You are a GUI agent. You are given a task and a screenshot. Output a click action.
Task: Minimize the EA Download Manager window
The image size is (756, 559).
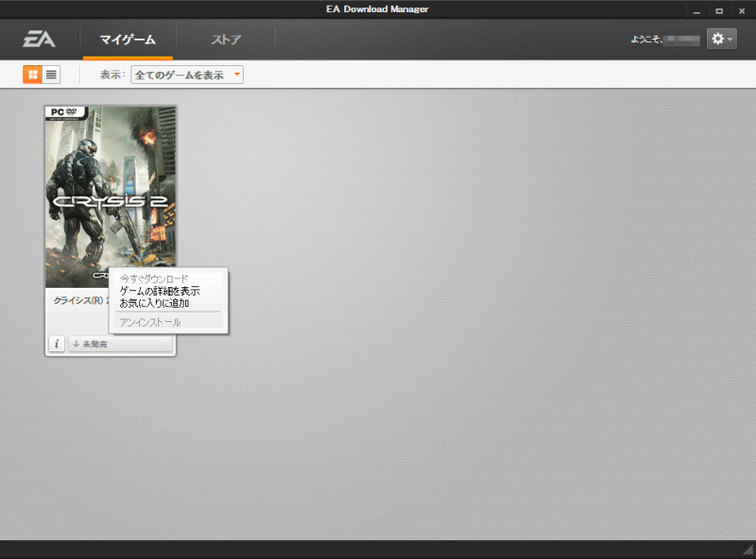[x=696, y=11]
